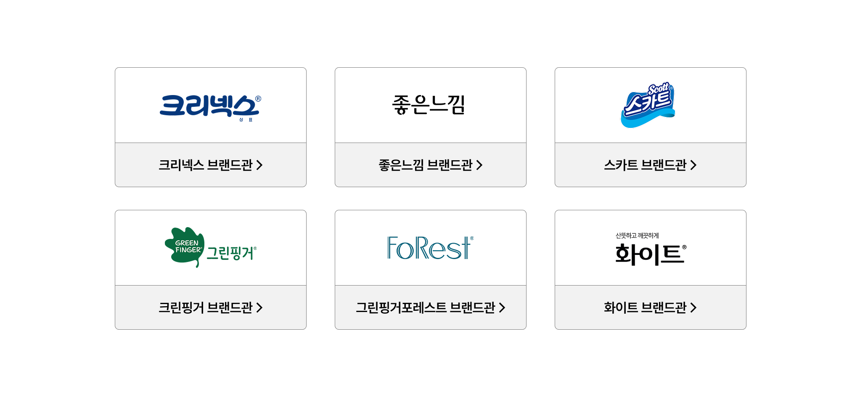Click the FoRest brand logo
868x397 pixels.
pos(430,248)
